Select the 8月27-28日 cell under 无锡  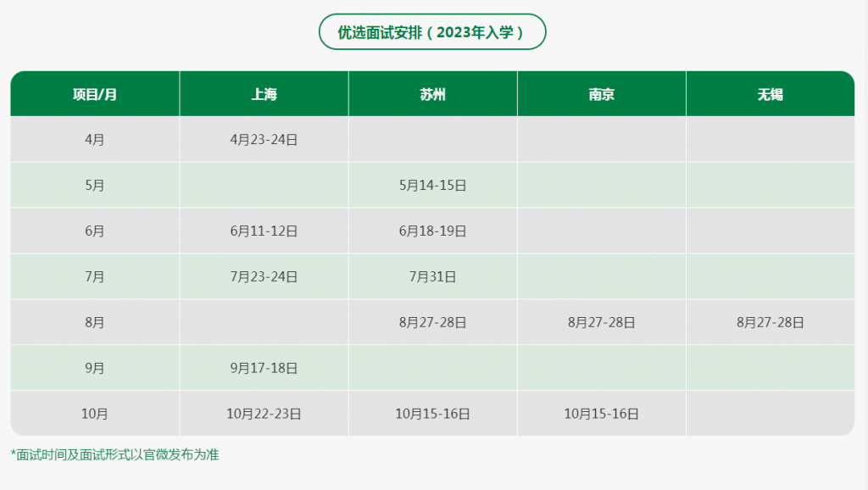pyautogui.click(x=770, y=323)
